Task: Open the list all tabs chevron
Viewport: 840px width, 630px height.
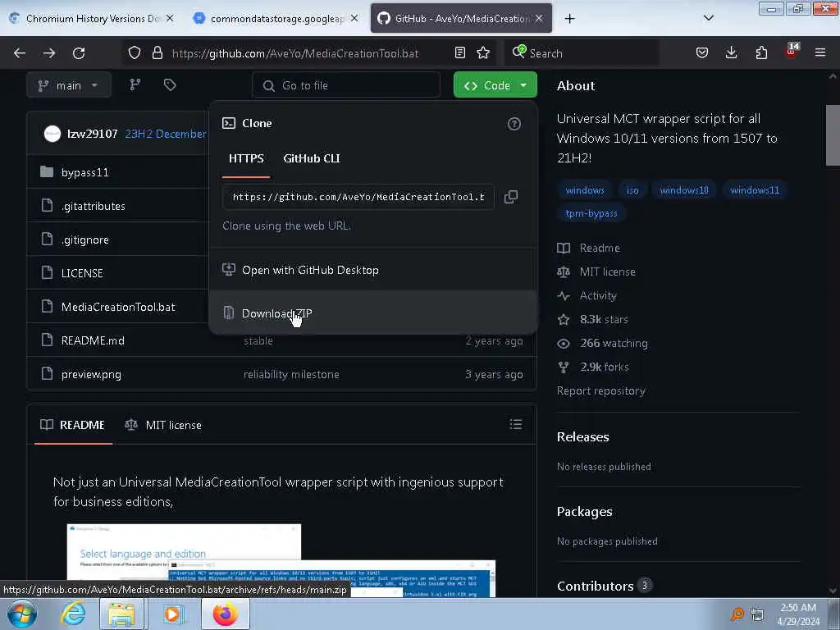Action: (708, 18)
